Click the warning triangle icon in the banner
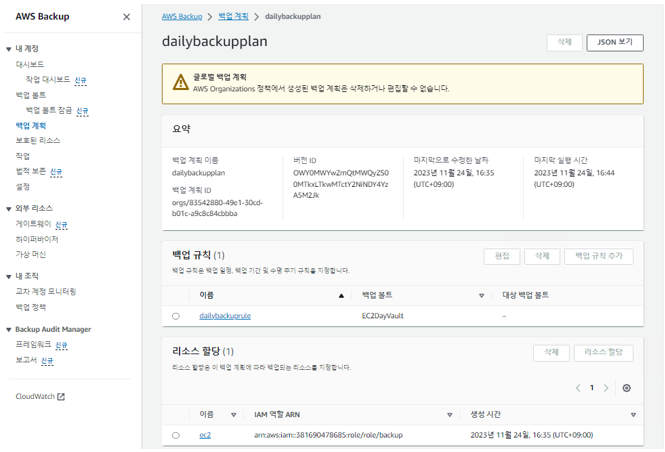This screenshot has height=452, width=665. (181, 82)
